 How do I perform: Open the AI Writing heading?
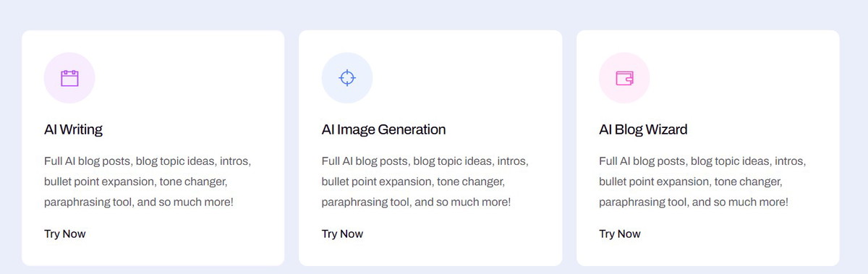[73, 130]
